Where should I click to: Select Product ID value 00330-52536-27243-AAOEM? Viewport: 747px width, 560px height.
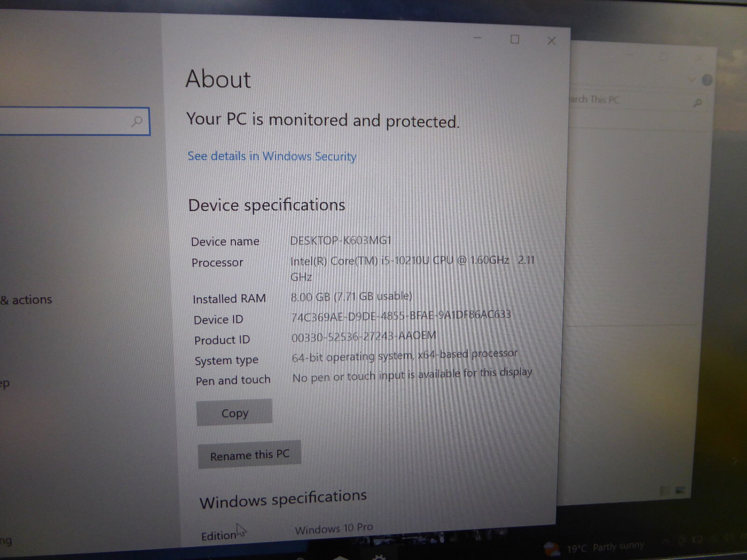click(364, 336)
